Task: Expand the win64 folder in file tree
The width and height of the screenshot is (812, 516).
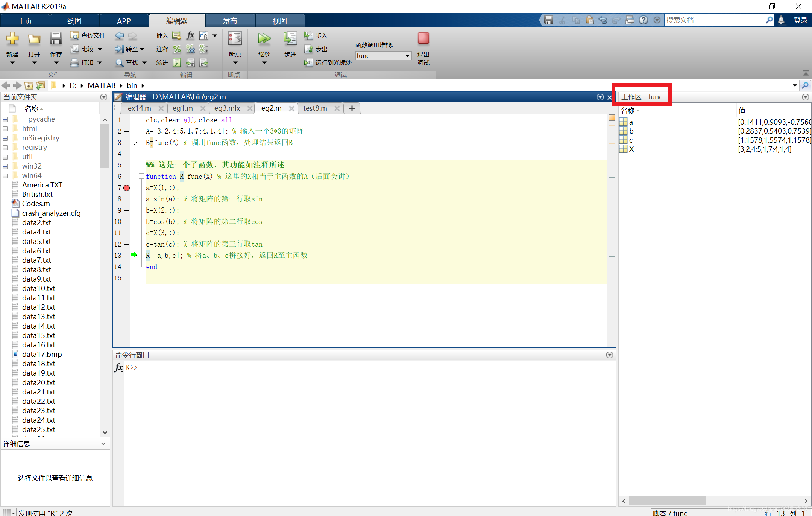Action: 5,176
